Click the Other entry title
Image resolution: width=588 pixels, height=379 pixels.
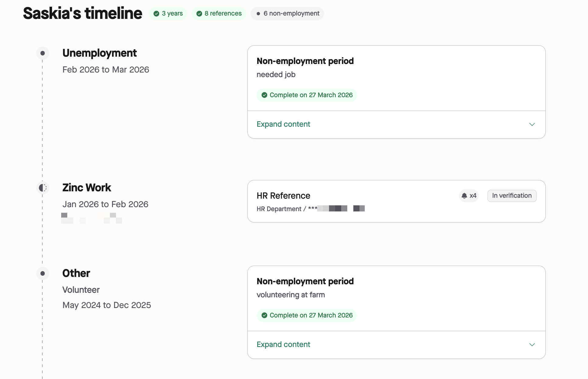click(76, 273)
